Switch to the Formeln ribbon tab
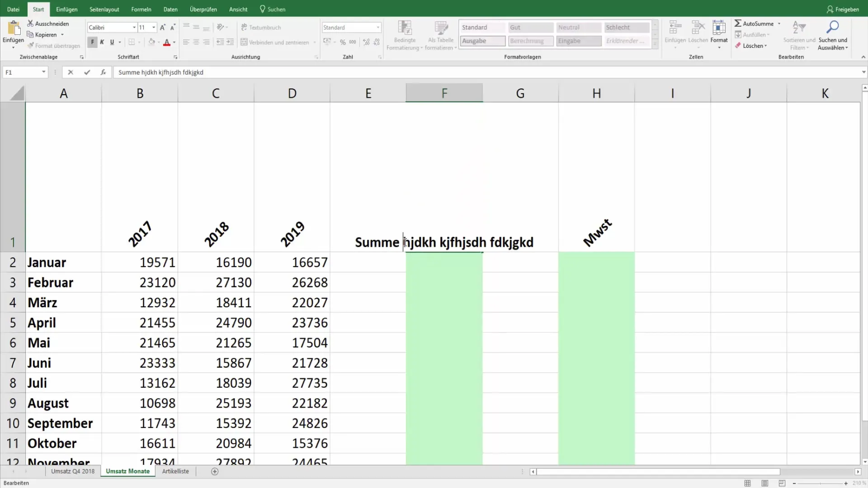The width and height of the screenshot is (868, 488). pyautogui.click(x=141, y=9)
